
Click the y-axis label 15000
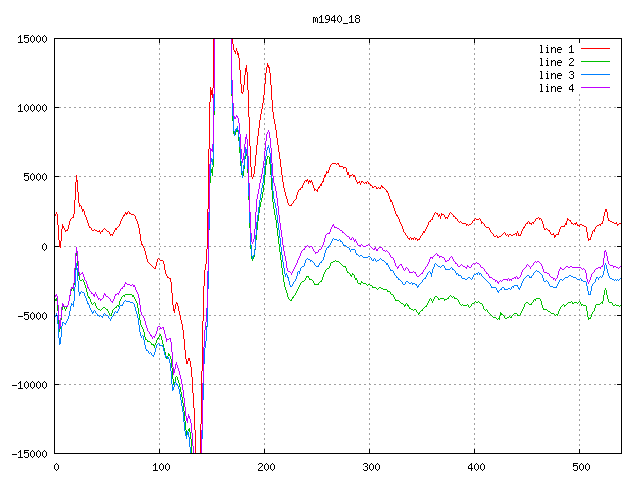pos(32,39)
